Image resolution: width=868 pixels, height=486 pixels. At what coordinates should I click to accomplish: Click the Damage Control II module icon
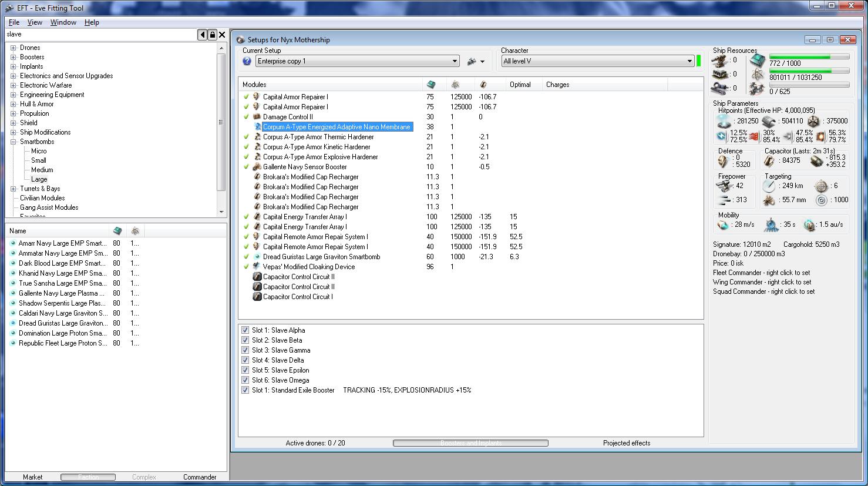(257, 117)
